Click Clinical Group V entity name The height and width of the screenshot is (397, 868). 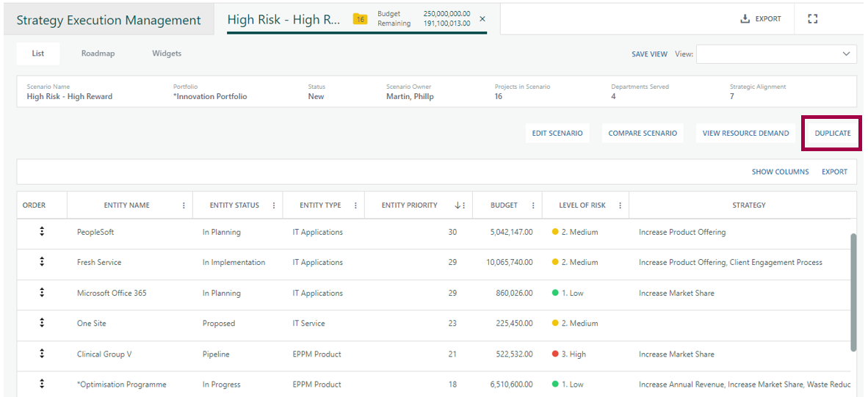click(104, 354)
